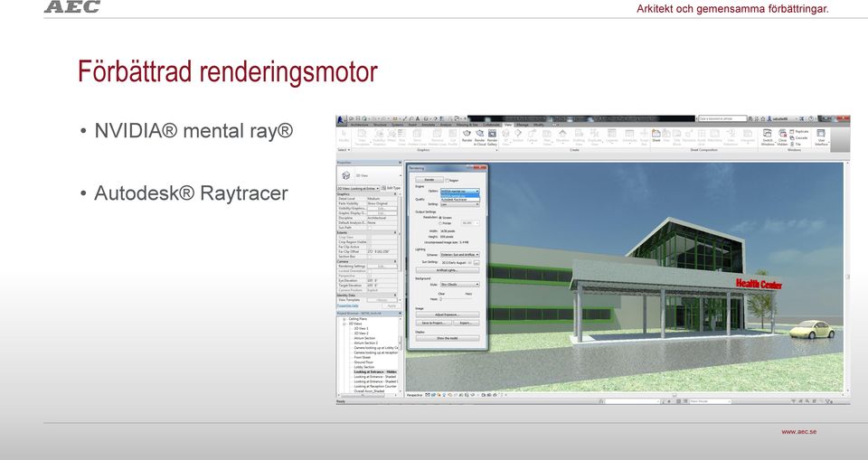868x460 pixels.
Task: Switch to the Insert ribbon tab
Action: click(x=412, y=125)
